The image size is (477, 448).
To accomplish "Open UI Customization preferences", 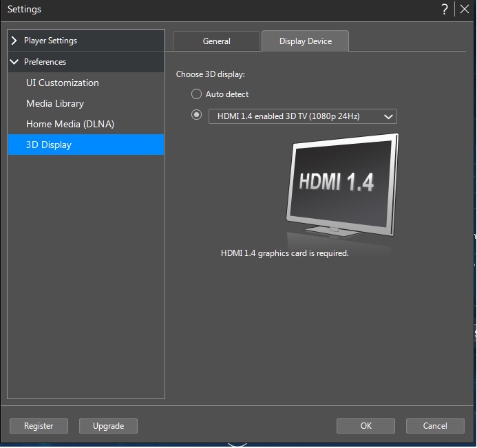I will [x=86, y=83].
